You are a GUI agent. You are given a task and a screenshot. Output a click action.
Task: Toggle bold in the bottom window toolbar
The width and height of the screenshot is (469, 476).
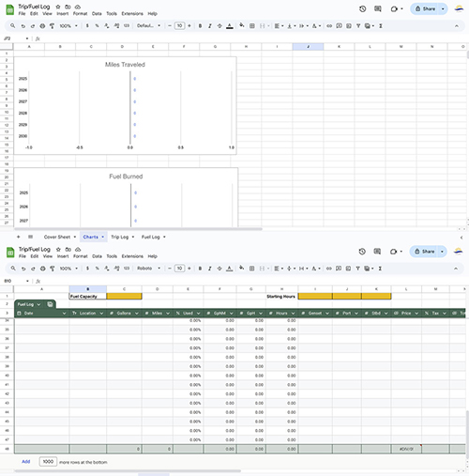(x=200, y=269)
